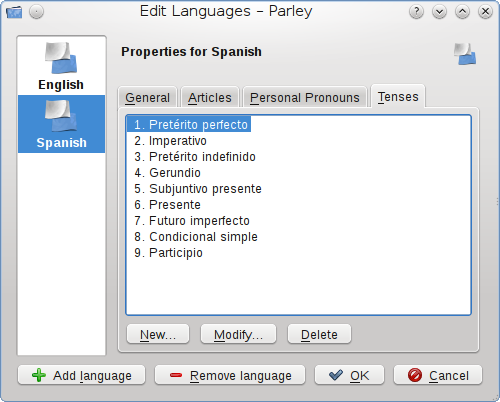Select the Gerundio list entry

167,173
